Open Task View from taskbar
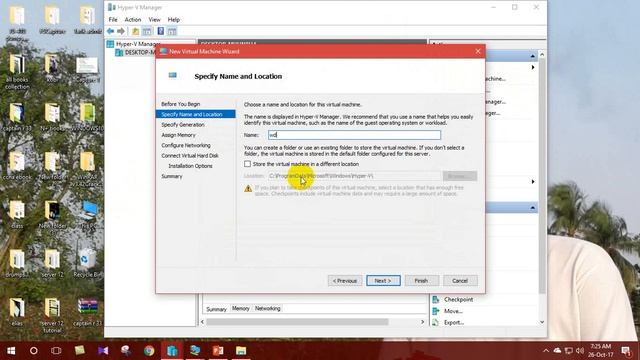Screen dimensions: 640x360 pos(56,351)
